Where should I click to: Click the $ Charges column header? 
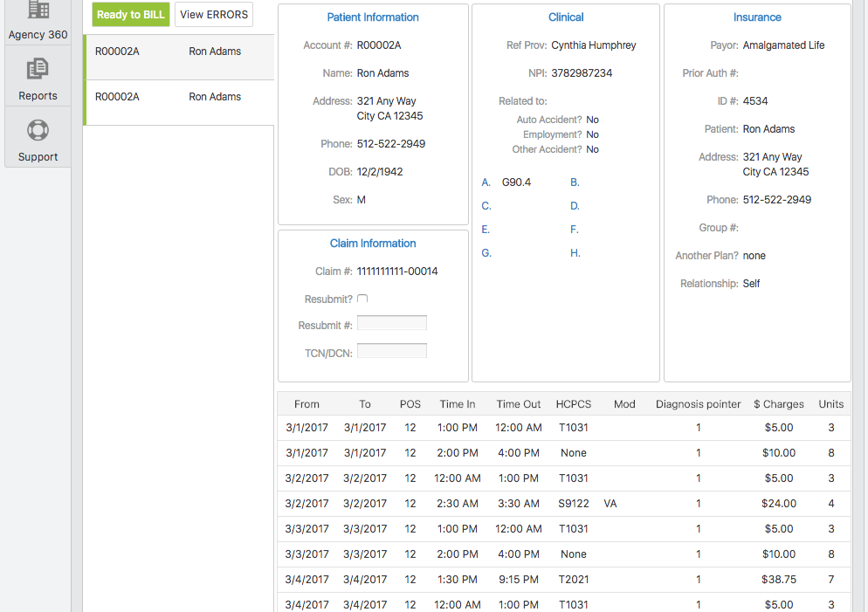point(778,404)
